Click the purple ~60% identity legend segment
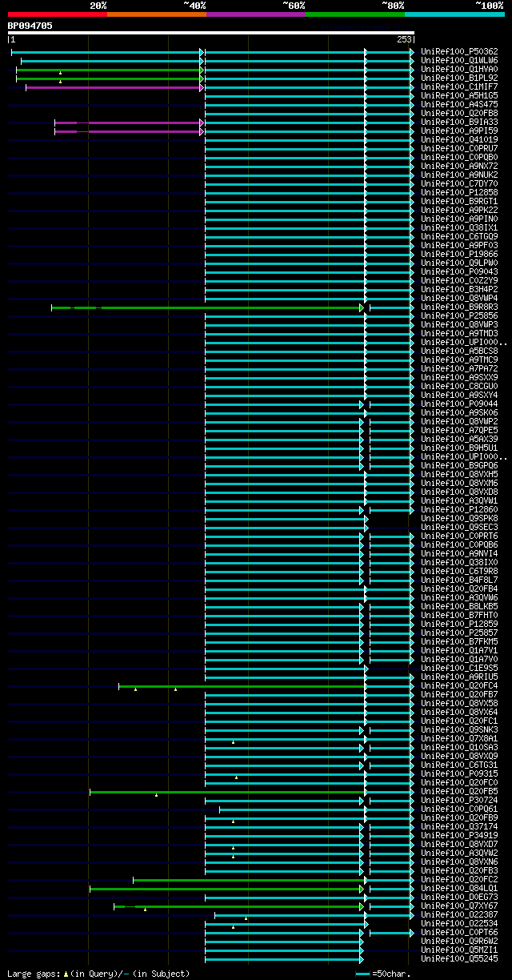The width and height of the screenshot is (512, 980). tap(256, 14)
